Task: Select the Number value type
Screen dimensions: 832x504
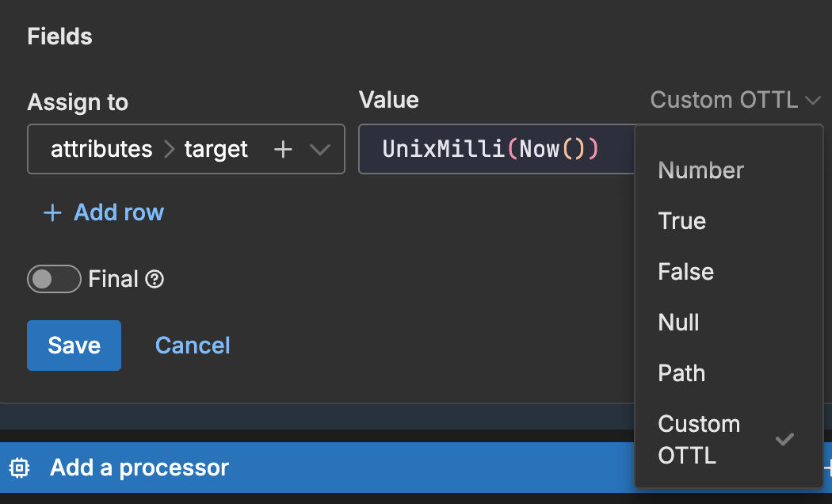Action: 700,170
